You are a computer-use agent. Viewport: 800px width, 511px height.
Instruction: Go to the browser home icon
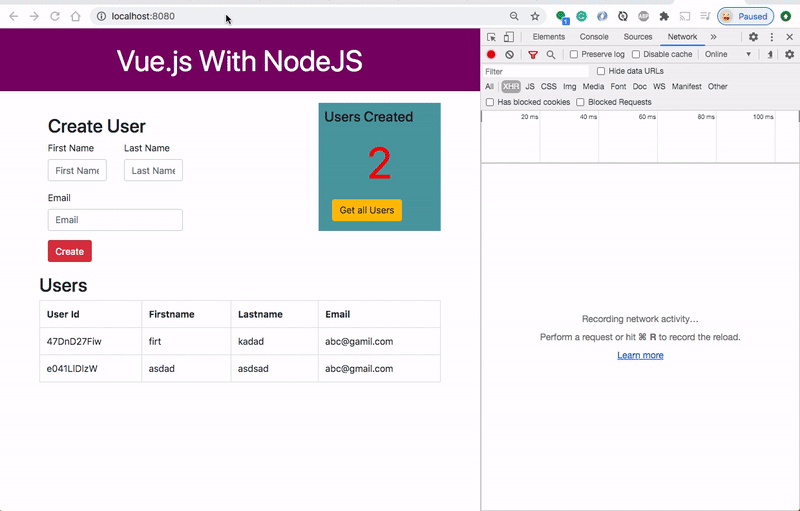coord(76,16)
